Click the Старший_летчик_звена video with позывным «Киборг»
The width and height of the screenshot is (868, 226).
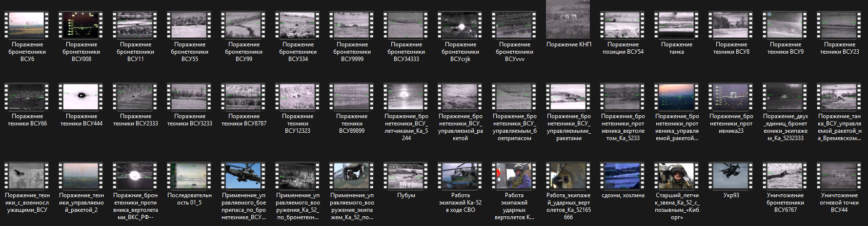pos(677,176)
